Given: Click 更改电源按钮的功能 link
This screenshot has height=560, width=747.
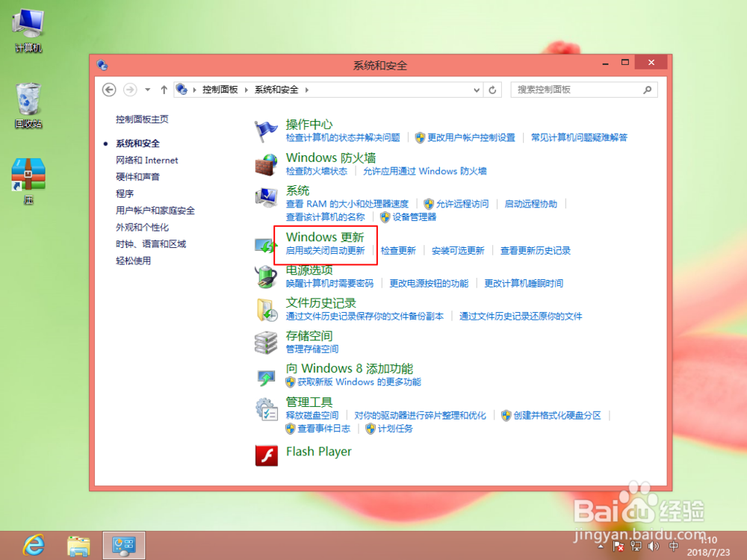Looking at the screenshot, I should click(x=429, y=283).
